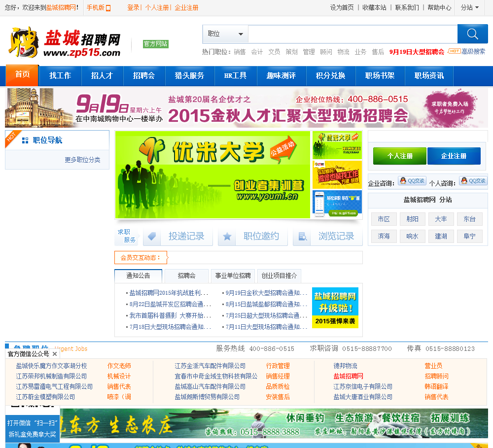The image size is (493, 448).
Task: Go to 首页 in the navigation bar
Action: [x=22, y=75]
